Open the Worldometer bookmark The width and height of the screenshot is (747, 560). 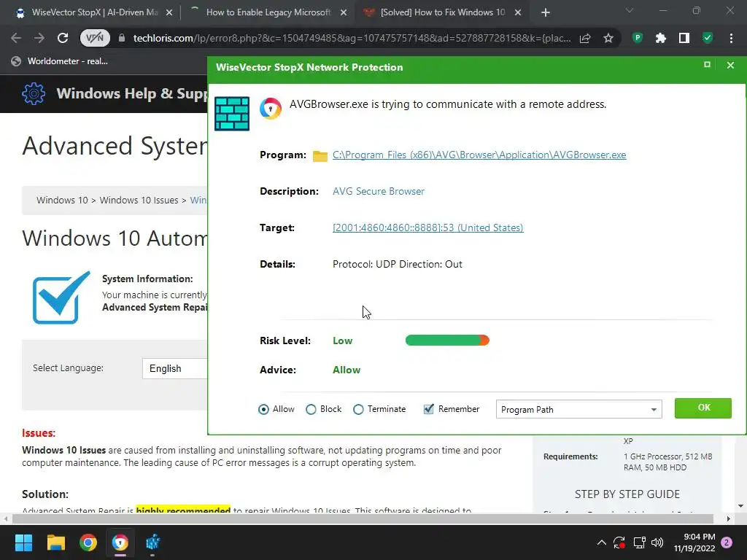point(60,61)
